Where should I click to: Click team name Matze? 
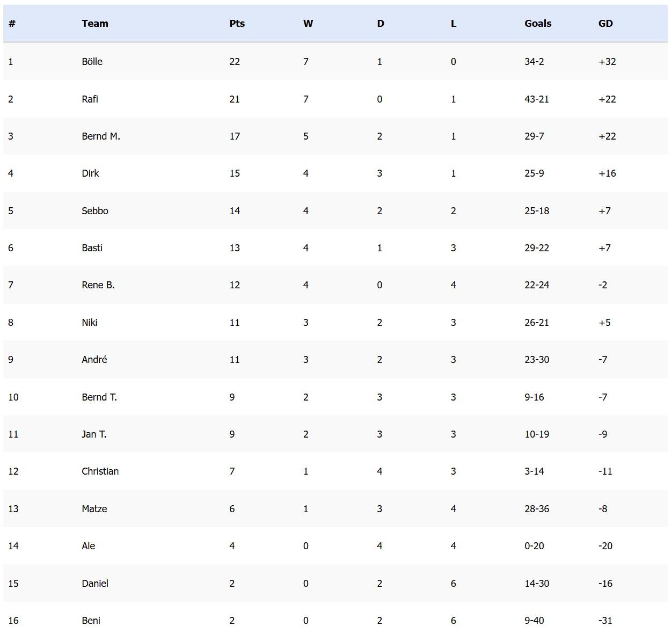point(94,509)
